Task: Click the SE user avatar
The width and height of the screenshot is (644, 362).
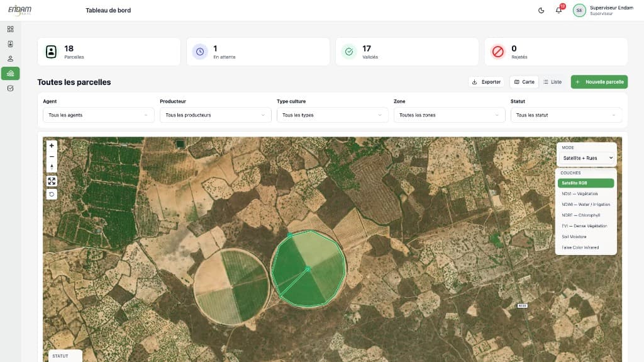Action: [x=579, y=11]
